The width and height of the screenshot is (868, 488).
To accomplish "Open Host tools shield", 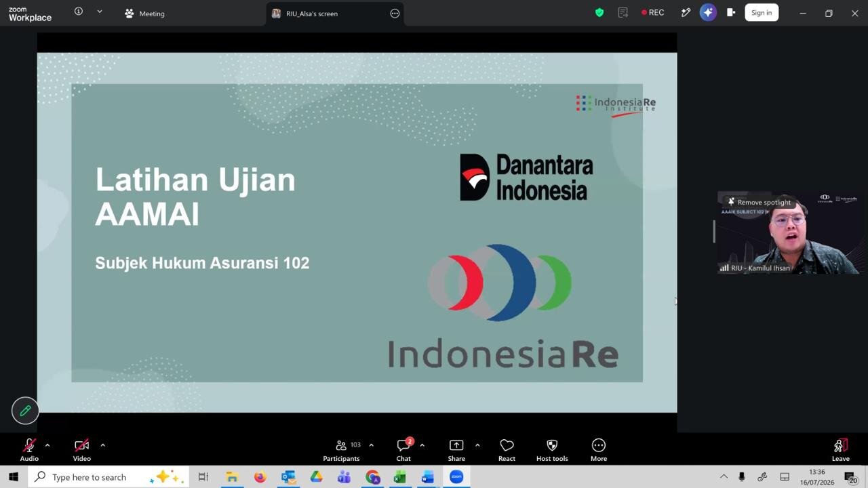I will click(x=552, y=449).
